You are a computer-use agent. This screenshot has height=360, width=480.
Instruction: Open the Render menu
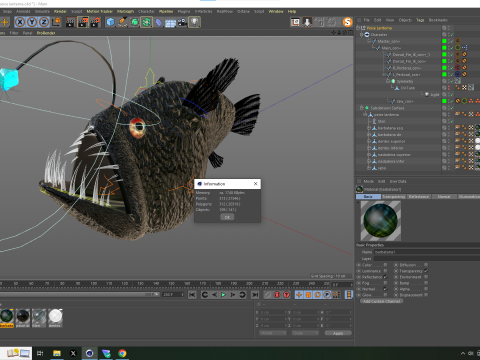pyautogui.click(x=60, y=11)
